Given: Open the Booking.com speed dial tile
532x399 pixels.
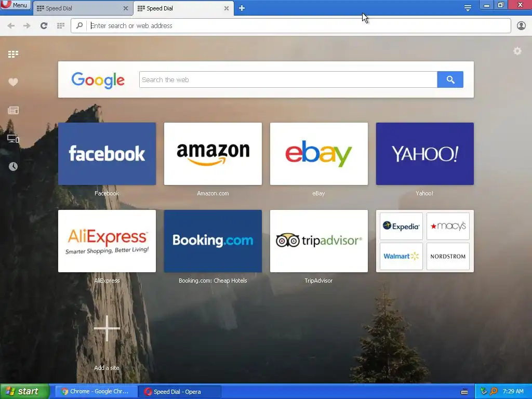Looking at the screenshot, I should point(213,241).
